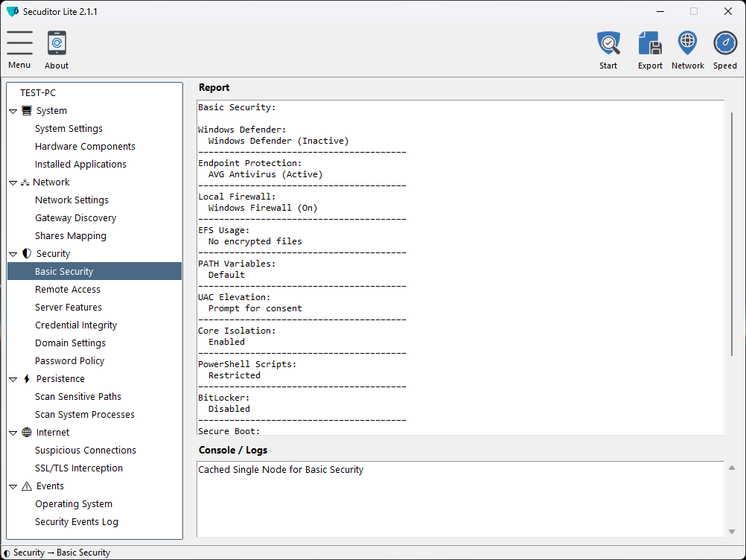The height and width of the screenshot is (560, 746).
Task: Click the Speed gauge icon
Action: coord(724,43)
